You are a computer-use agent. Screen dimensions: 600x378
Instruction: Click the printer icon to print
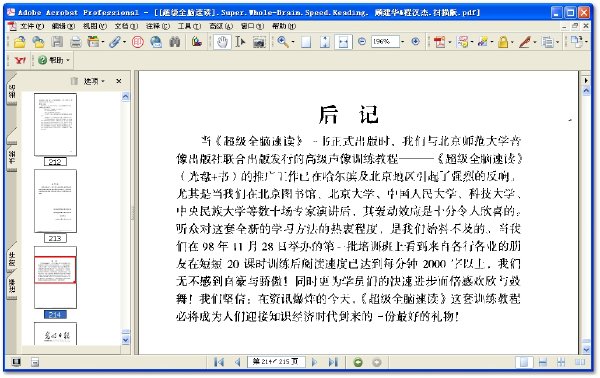[75, 42]
